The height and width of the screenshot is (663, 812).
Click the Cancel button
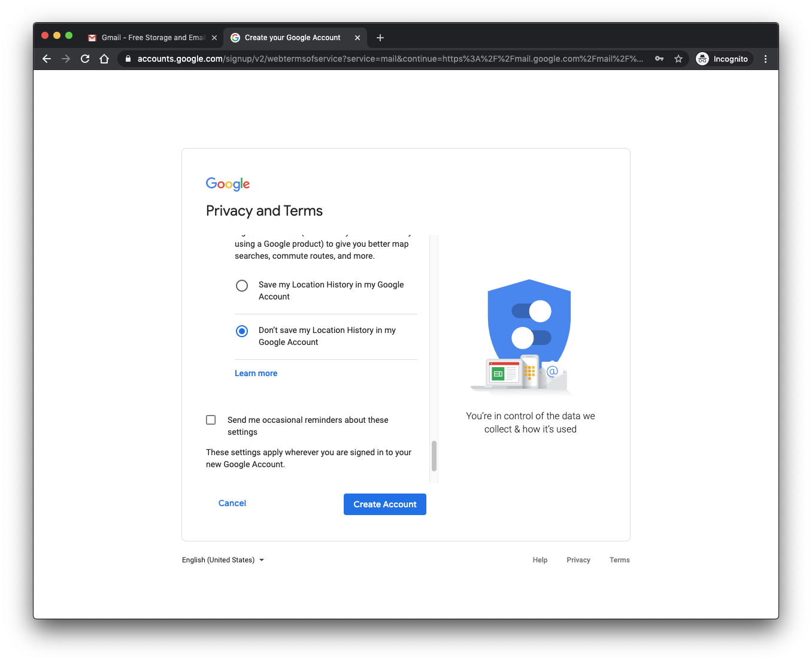click(232, 503)
